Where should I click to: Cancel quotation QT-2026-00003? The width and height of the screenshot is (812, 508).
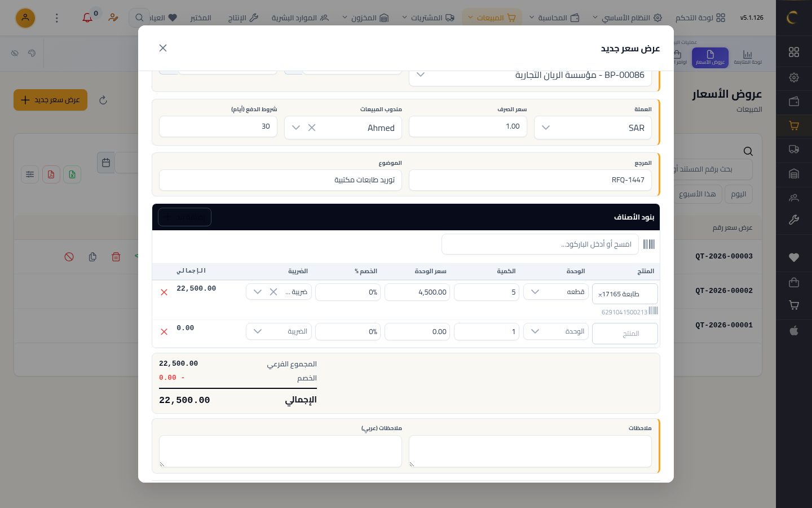click(69, 257)
